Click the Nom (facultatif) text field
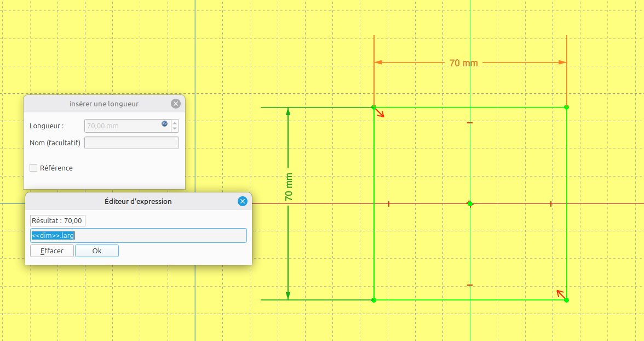 [131, 143]
